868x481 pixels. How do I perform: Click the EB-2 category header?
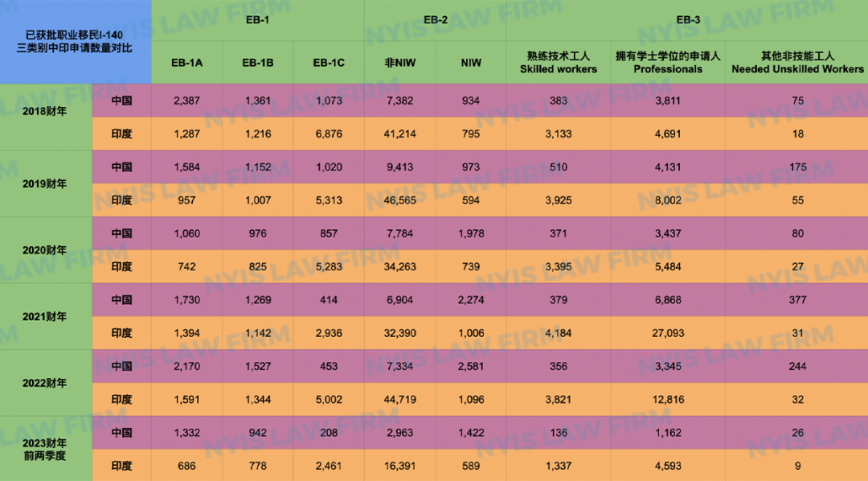point(435,20)
